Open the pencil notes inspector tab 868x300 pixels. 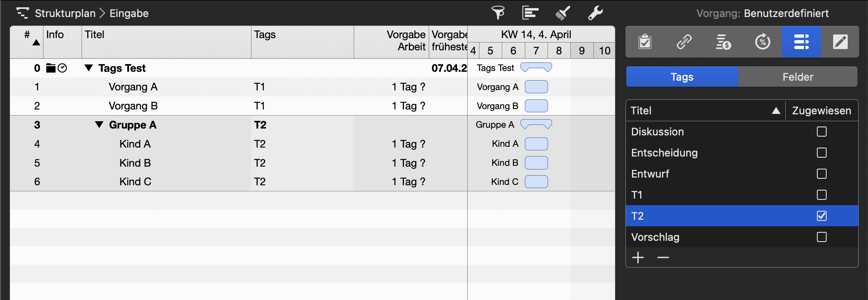tap(840, 42)
